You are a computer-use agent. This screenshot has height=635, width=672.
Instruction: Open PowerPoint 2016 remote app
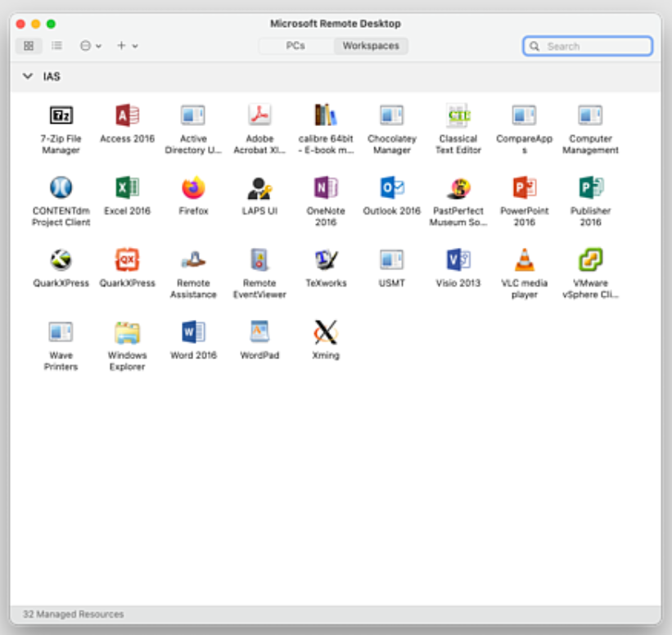[524, 188]
